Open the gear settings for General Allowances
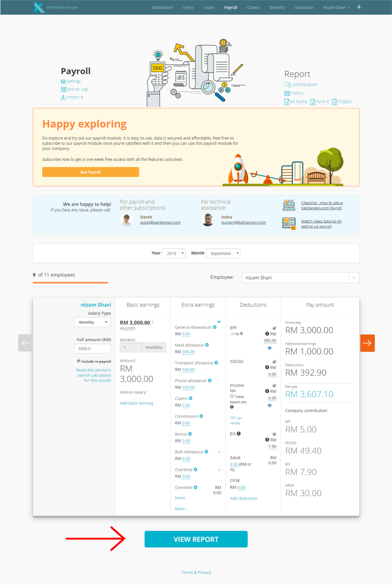 (215, 327)
